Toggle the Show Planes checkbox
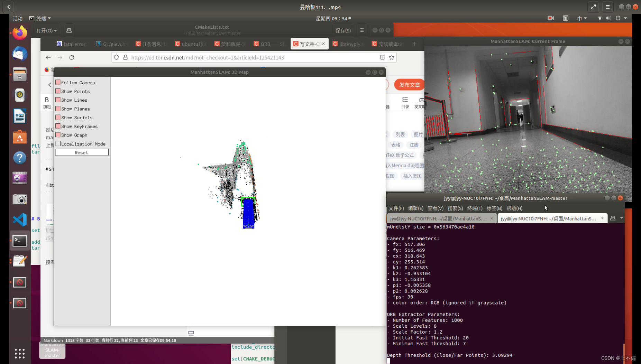Viewport: 641px width, 364px height. click(58, 109)
